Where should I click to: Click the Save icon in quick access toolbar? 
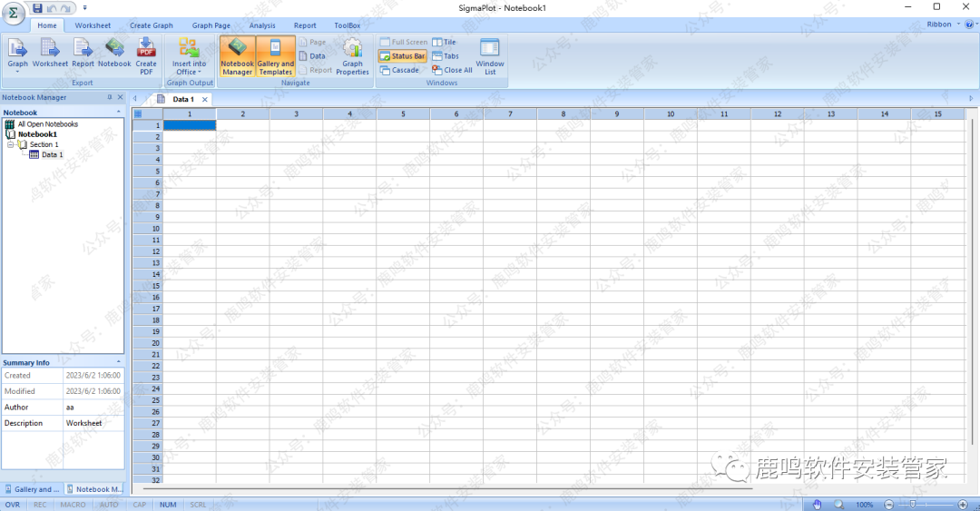coord(37,8)
